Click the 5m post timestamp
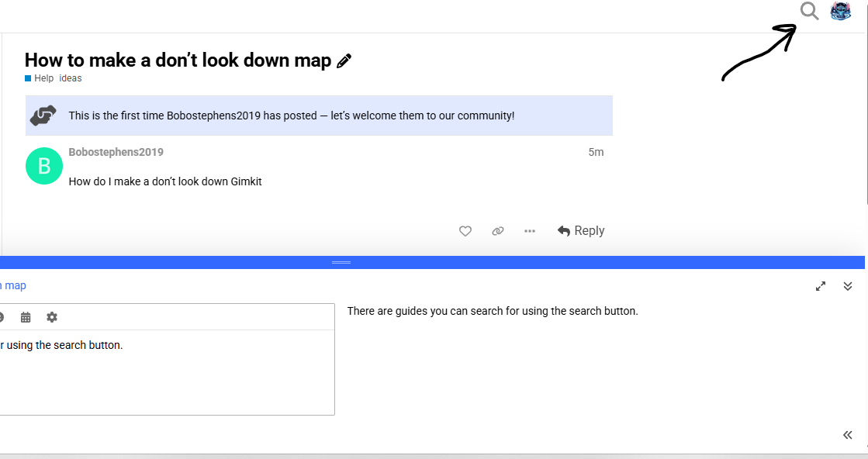This screenshot has height=459, width=868. point(596,152)
